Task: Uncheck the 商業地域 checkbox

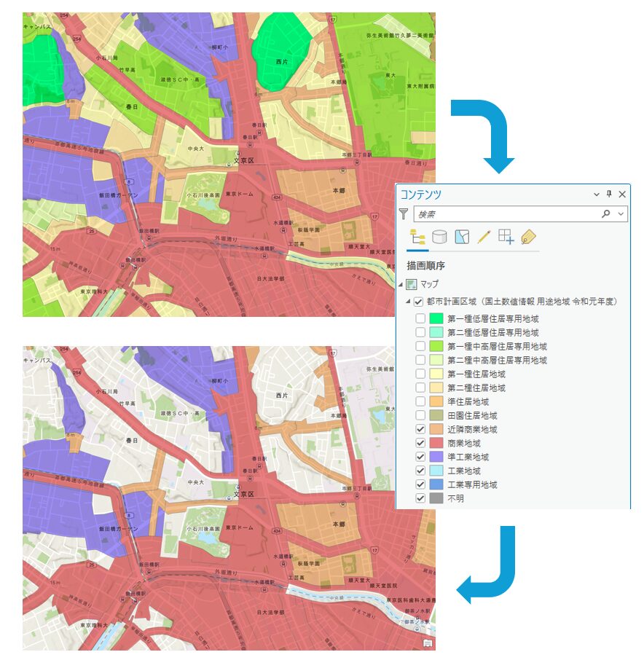Action: 420,443
